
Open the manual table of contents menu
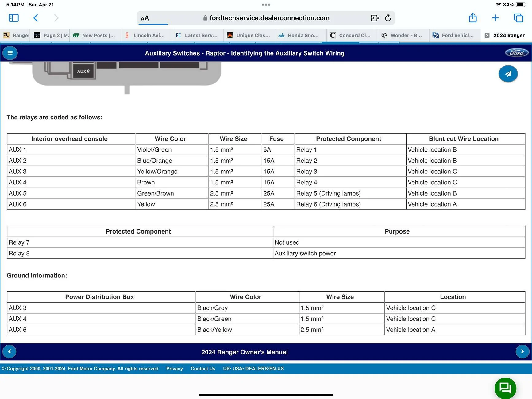(x=10, y=53)
